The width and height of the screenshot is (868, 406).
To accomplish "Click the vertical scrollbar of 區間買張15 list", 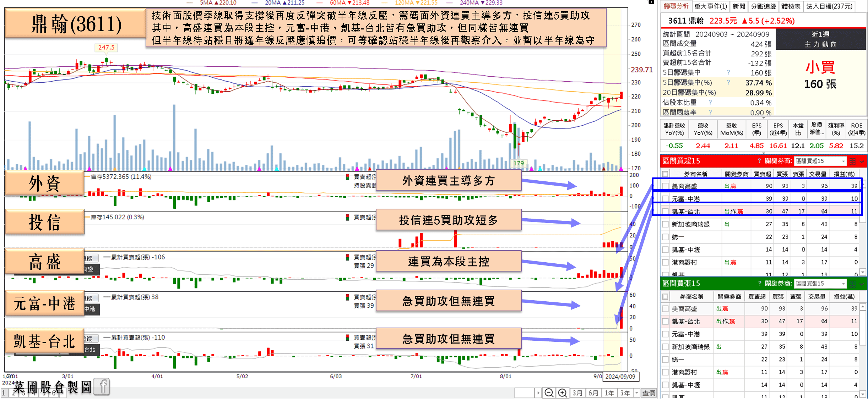I will (863, 350).
